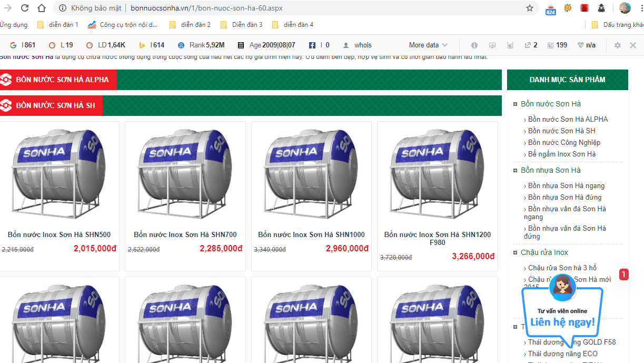Go to browser home page icon

pos(42,8)
